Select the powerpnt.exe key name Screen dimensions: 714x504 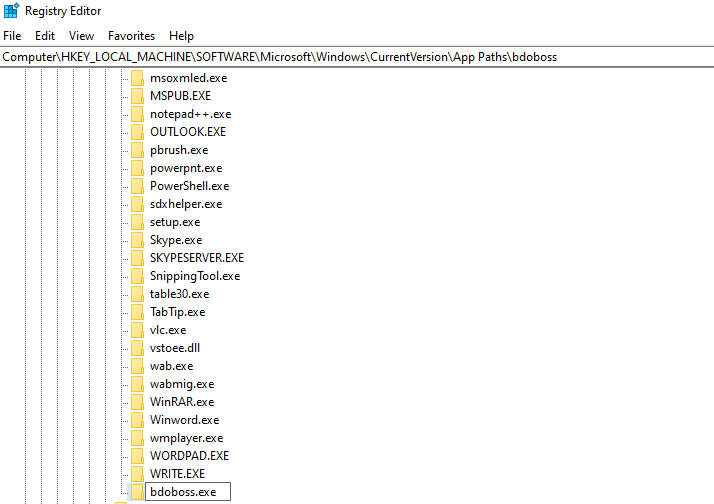(186, 168)
